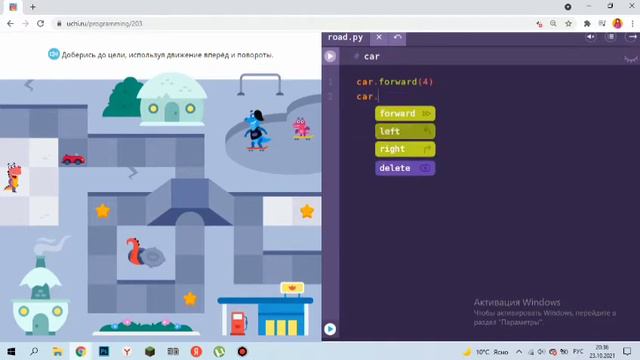The height and width of the screenshot is (360, 640).
Task: Click the car object label in editor header
Action: (x=371, y=56)
